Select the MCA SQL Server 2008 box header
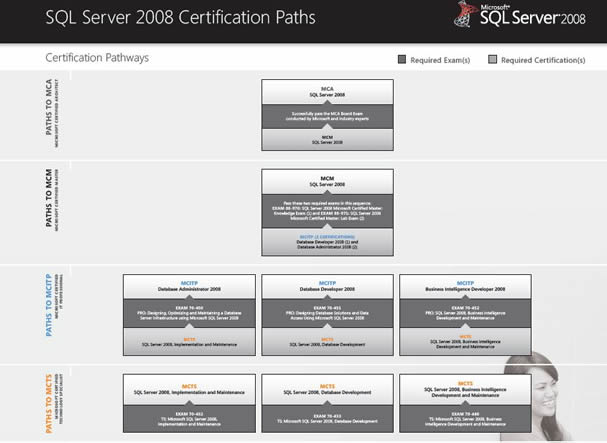Viewport: 607px width, 443px height. tap(328, 92)
